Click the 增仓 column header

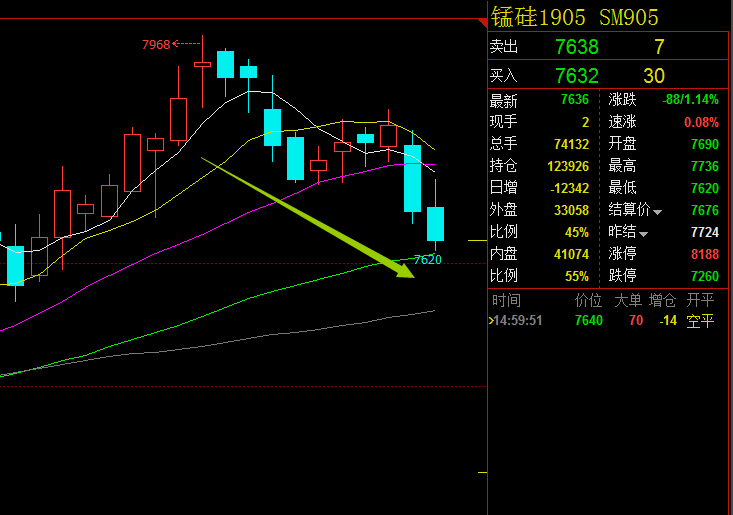pyautogui.click(x=662, y=300)
